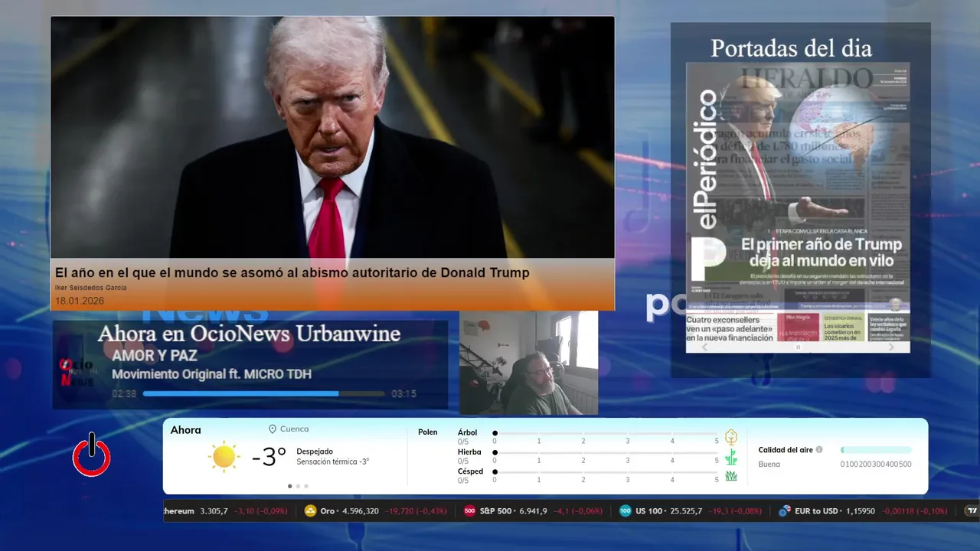Click the Despejado weather condition

click(x=315, y=452)
